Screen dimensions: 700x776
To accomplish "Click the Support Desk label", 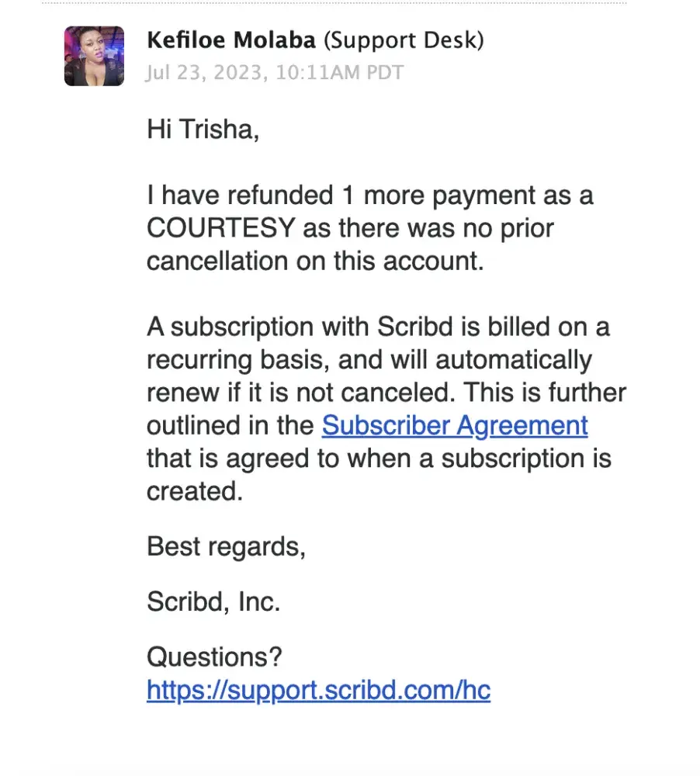I will coord(403,40).
